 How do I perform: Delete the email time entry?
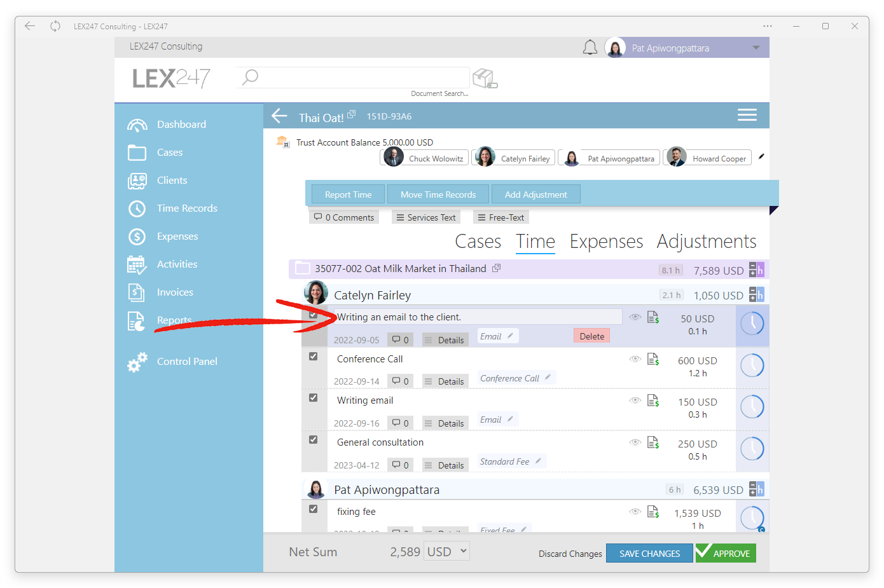point(592,336)
